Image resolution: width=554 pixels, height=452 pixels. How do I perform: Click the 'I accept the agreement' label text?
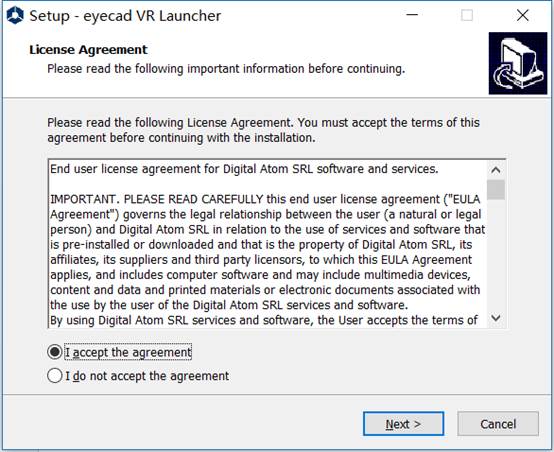click(x=128, y=352)
